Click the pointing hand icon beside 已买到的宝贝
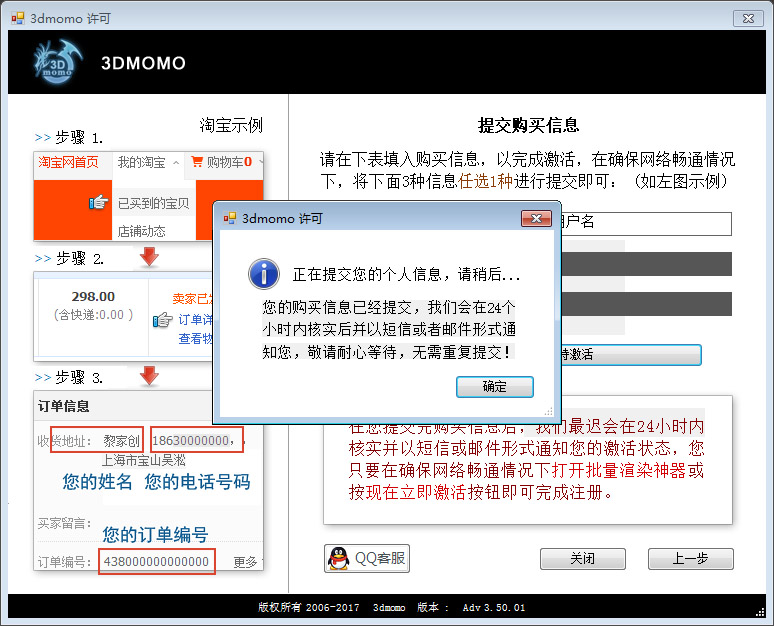The height and width of the screenshot is (626, 774). [x=99, y=202]
